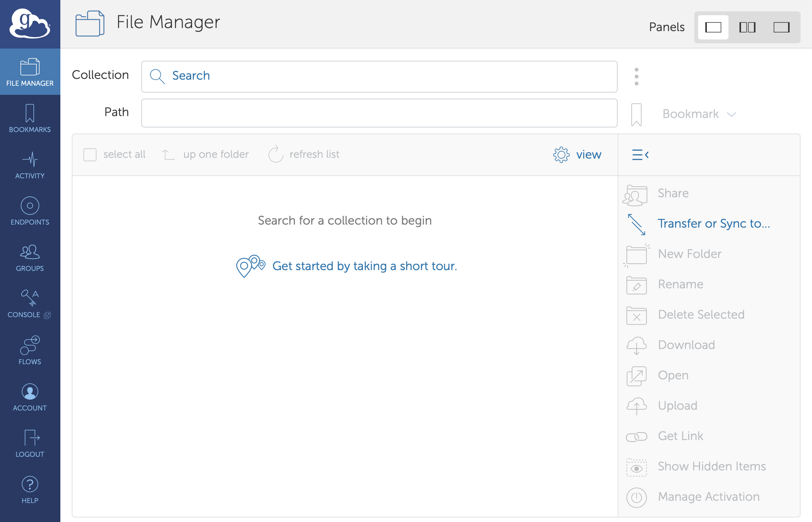Open the Flows page
Viewport: 812px width, 522px height.
[30, 351]
